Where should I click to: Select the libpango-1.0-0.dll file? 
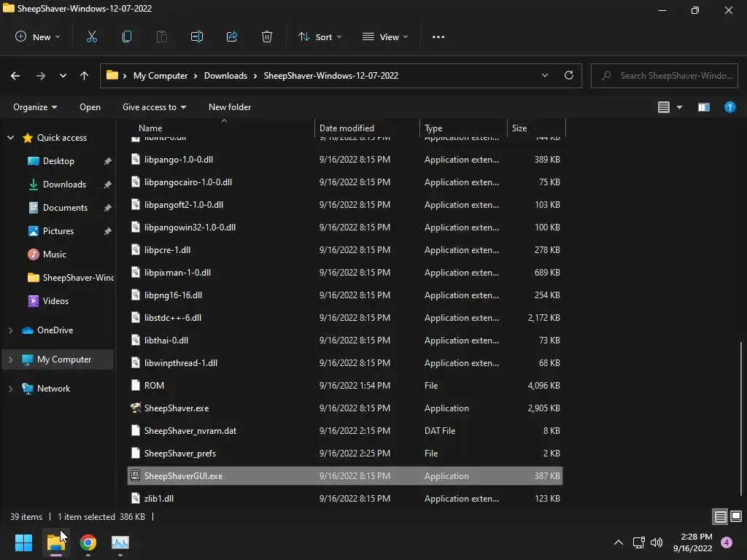tap(345, 160)
